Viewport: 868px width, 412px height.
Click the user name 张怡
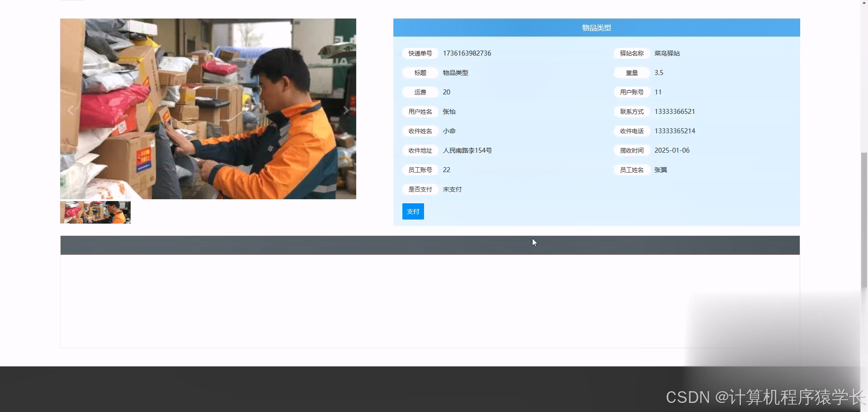click(449, 112)
